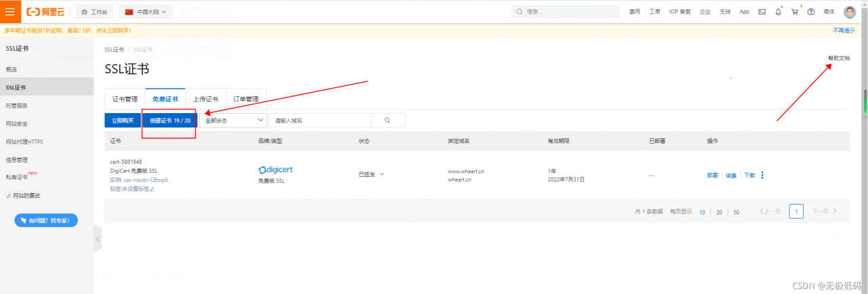Viewport: 868px width, 294px height.
Task: Open the 工作台 workbench
Action: coord(94,12)
